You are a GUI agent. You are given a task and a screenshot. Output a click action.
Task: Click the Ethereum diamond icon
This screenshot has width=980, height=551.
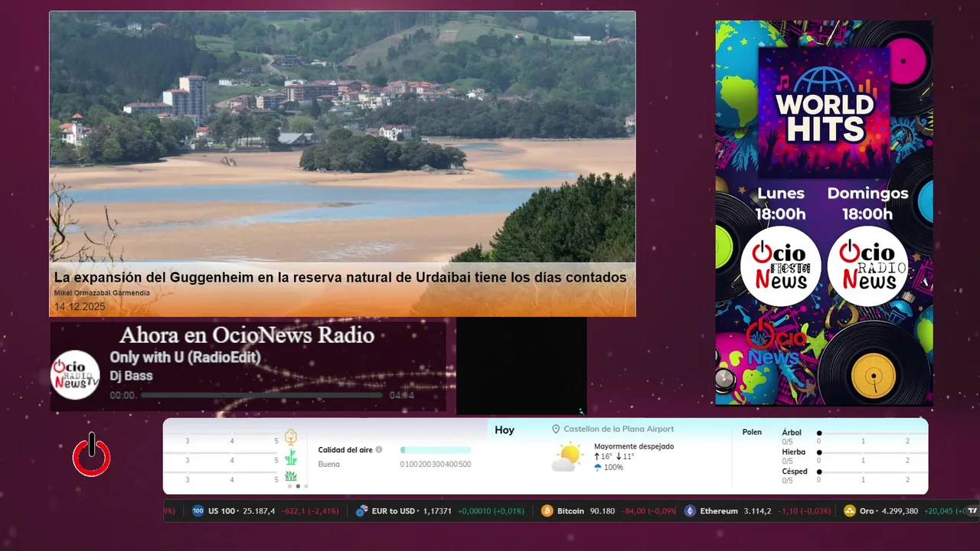click(x=690, y=510)
